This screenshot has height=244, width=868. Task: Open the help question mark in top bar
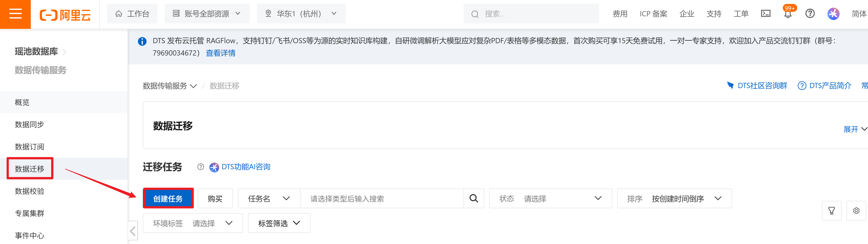pos(810,14)
